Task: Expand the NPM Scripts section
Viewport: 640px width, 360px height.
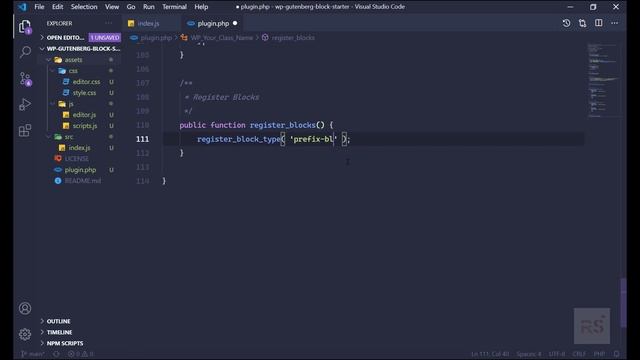Action: [x=42, y=343]
